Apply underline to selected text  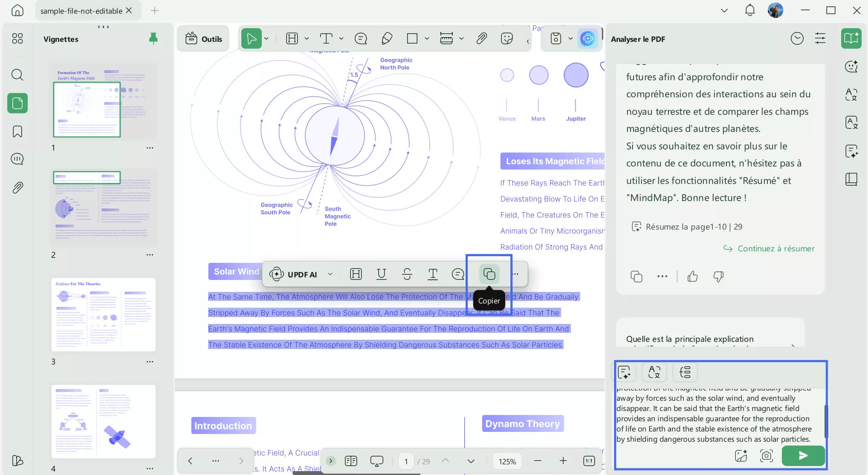click(x=381, y=274)
